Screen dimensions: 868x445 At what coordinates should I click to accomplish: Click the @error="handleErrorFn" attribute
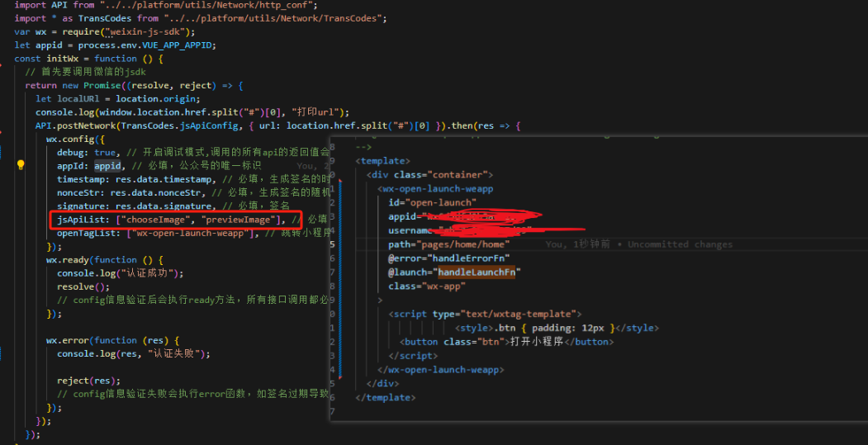click(x=449, y=258)
